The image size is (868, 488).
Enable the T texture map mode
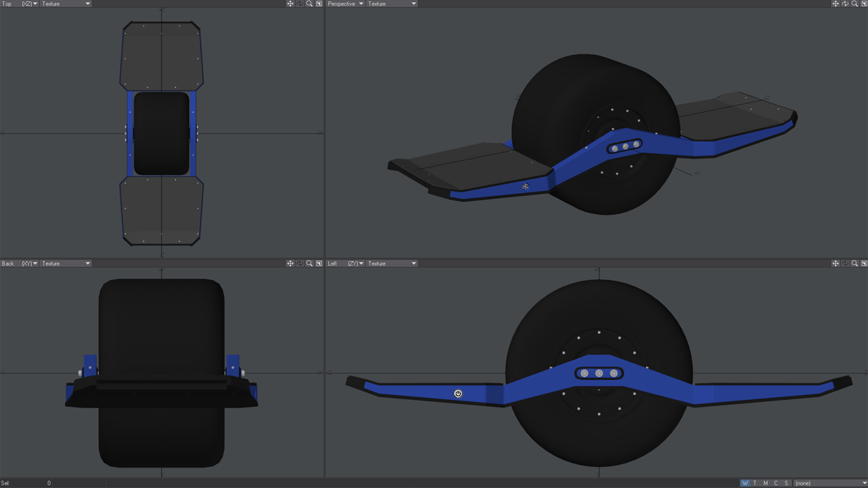755,483
